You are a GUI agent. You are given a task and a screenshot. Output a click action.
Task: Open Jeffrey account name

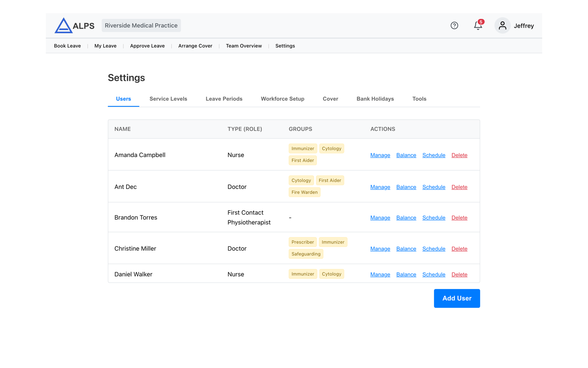coord(524,26)
